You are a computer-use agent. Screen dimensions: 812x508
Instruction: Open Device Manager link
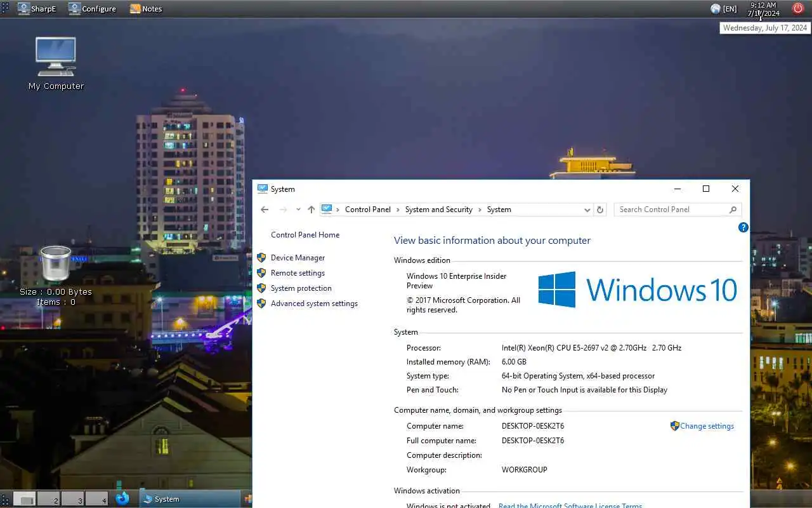click(298, 258)
